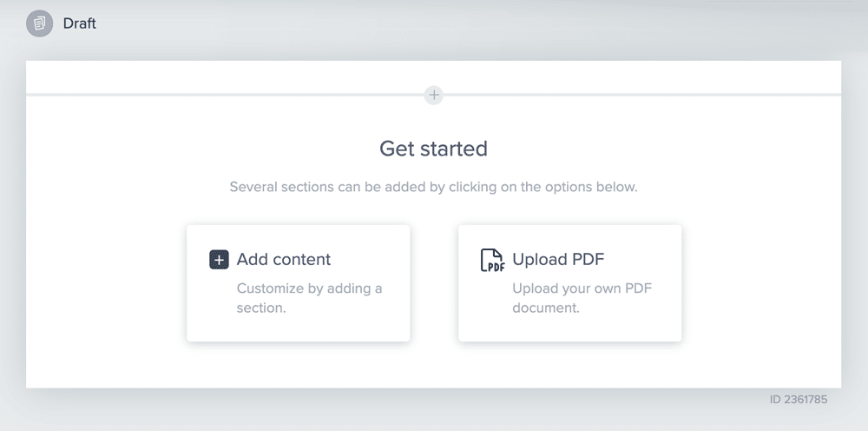The image size is (868, 431).
Task: Click 'Customize by adding a section' description
Action: click(x=310, y=298)
